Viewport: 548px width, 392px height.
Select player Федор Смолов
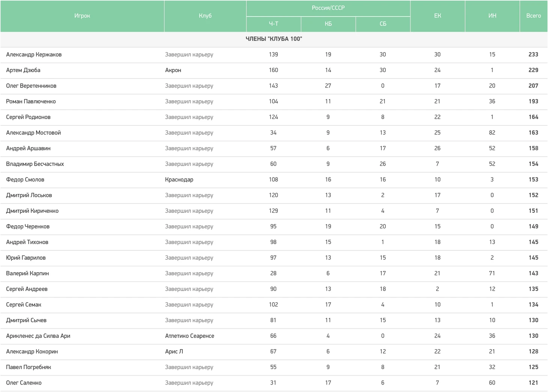point(25,179)
